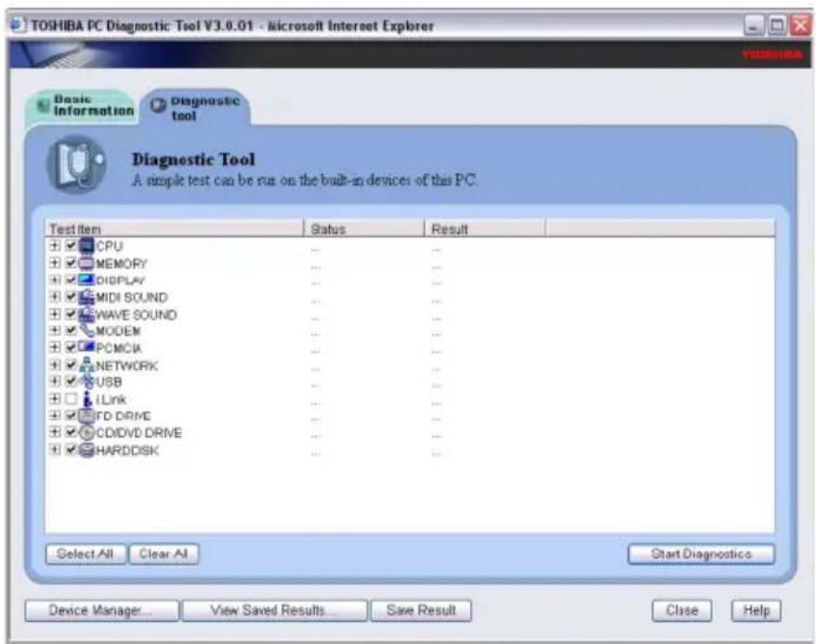
Task: Uncheck the DISPLAY test checkbox
Action: click(72, 280)
